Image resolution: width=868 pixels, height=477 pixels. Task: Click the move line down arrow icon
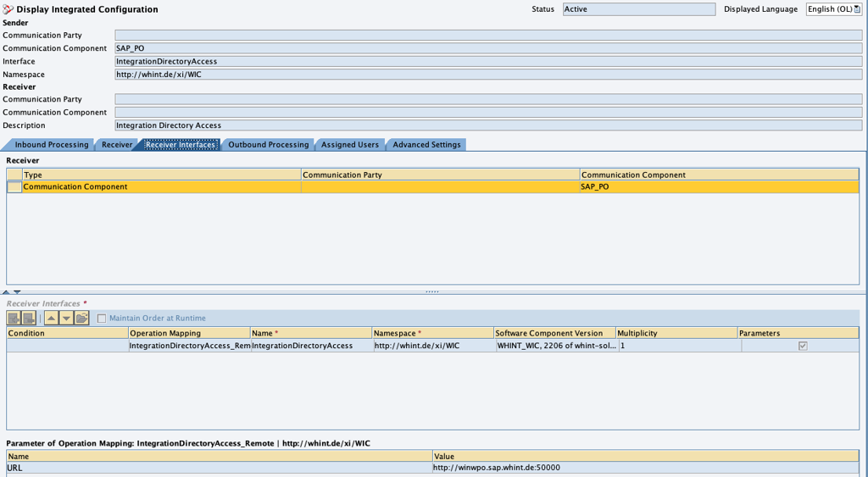66,319
